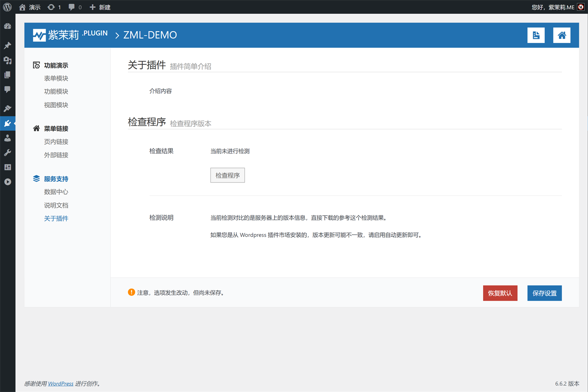
Task: Open the Settings sliders icon
Action: [x=7, y=167]
